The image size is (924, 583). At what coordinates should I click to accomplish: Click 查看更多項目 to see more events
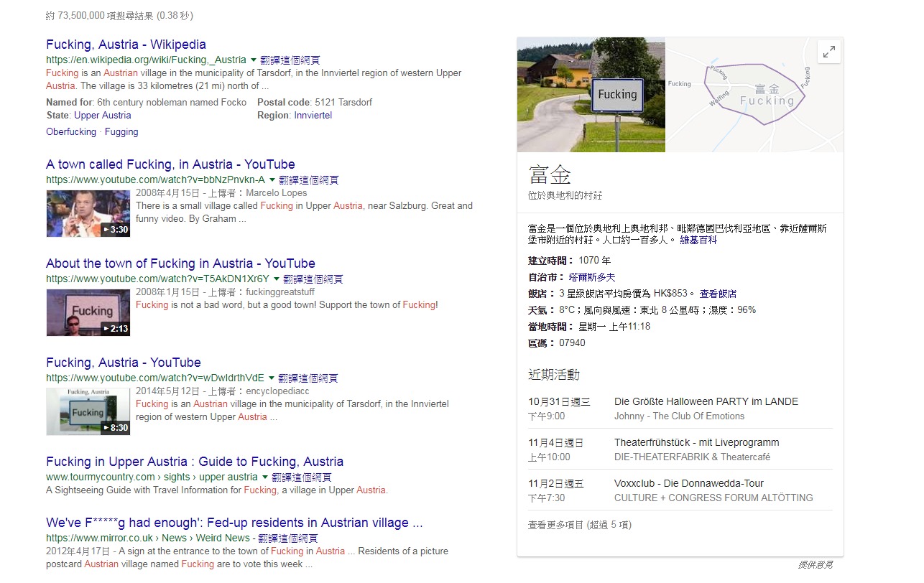(x=580, y=525)
